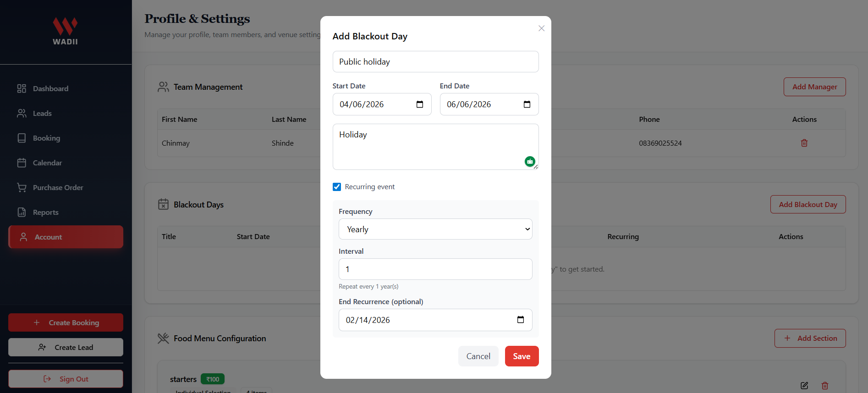Open Reports from the sidebar
868x393 pixels.
(x=66, y=212)
